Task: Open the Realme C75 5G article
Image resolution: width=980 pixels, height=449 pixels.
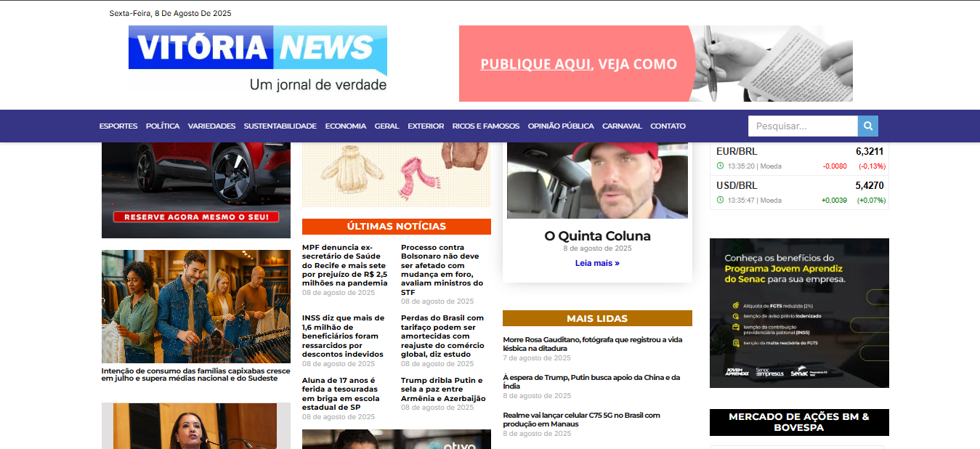Action: tap(581, 419)
